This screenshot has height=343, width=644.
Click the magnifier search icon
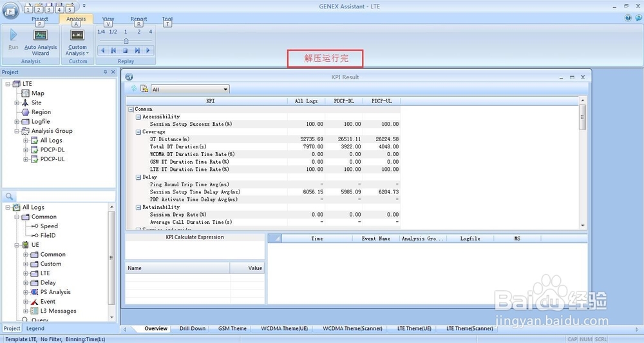(x=9, y=197)
